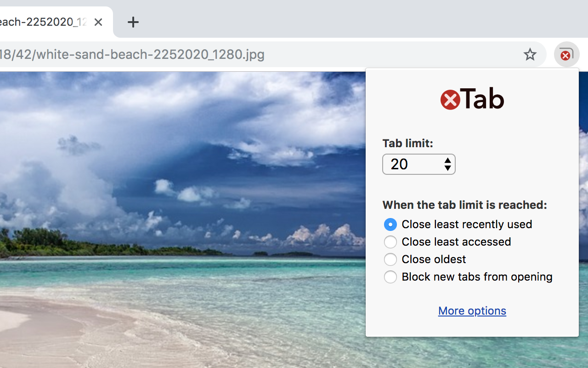Click the beach image behind the popup

point(184,207)
